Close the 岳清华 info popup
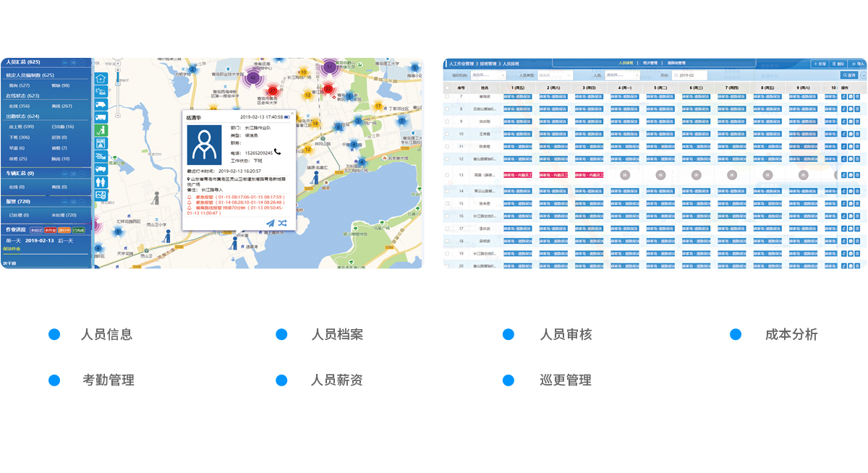Image resolution: width=868 pixels, height=473 pixels. 292,114
